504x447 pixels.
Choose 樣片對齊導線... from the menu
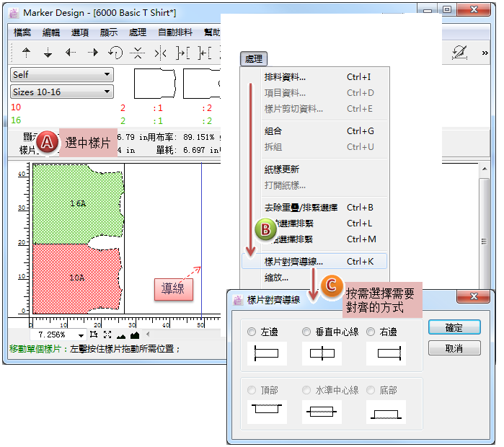(x=293, y=262)
